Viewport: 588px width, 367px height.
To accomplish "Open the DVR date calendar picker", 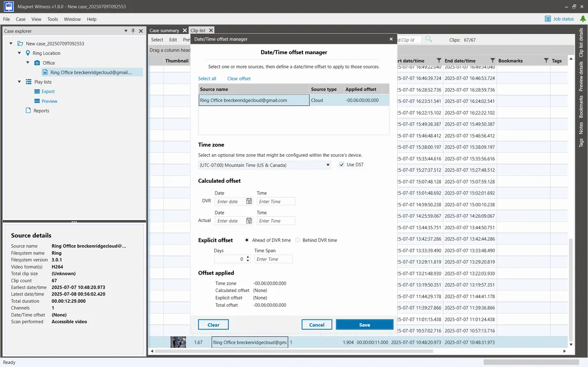I will pos(249,201).
